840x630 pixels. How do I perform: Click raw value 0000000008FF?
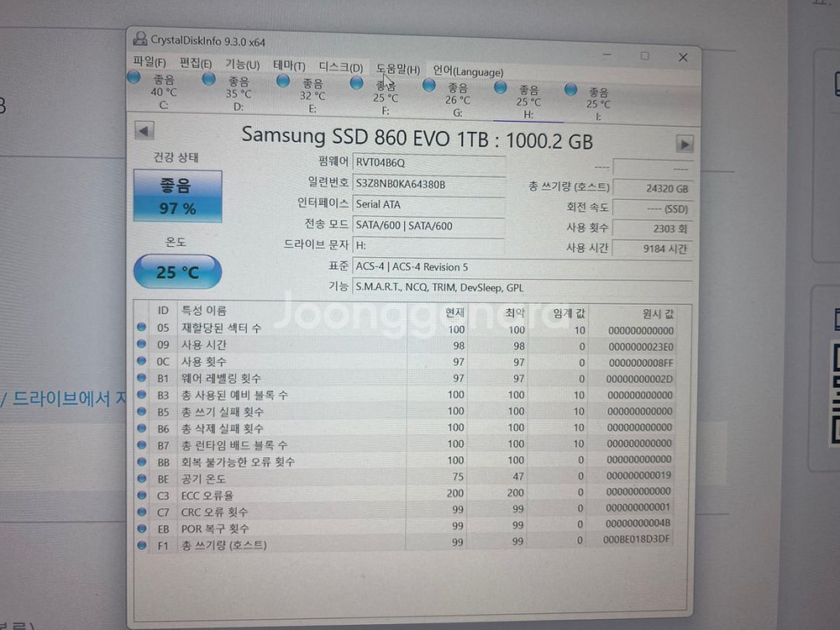tap(641, 363)
